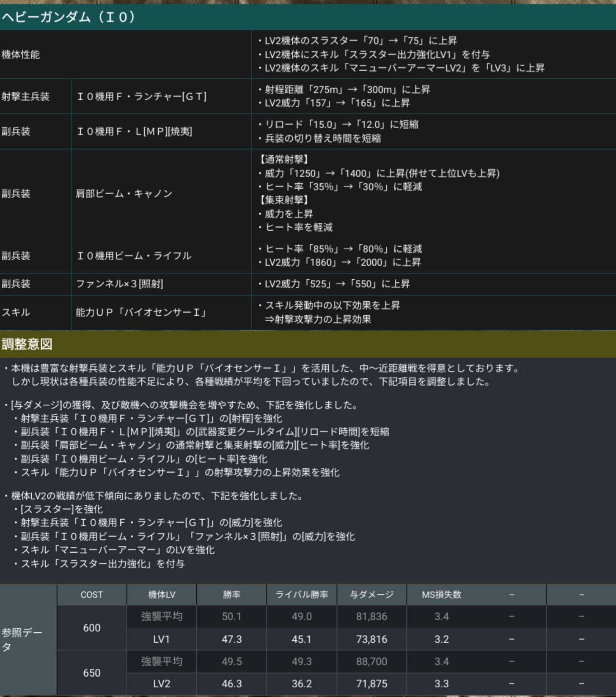Select the 兵装の切り替え時間を短縮 line

click(x=319, y=138)
